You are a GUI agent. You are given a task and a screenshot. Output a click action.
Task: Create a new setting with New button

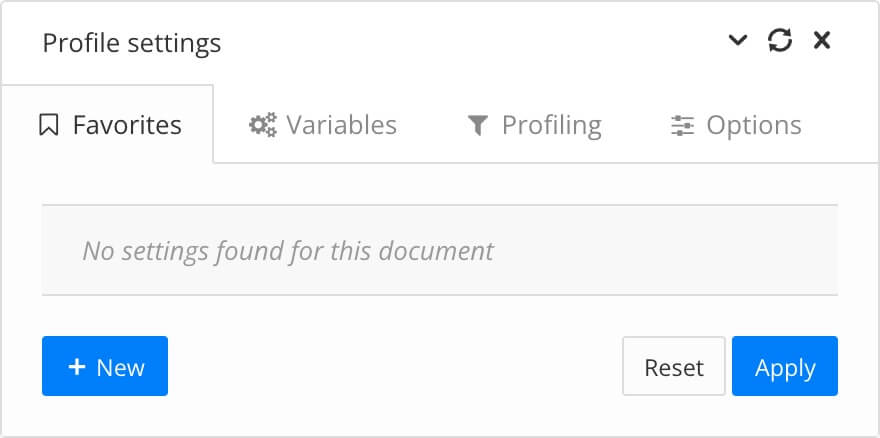coord(105,367)
